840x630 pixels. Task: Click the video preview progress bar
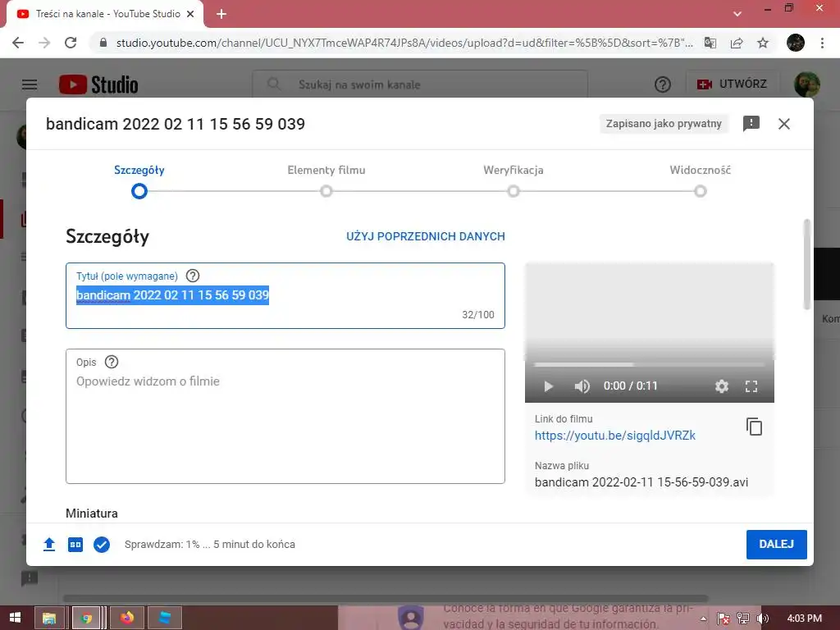[650, 365]
